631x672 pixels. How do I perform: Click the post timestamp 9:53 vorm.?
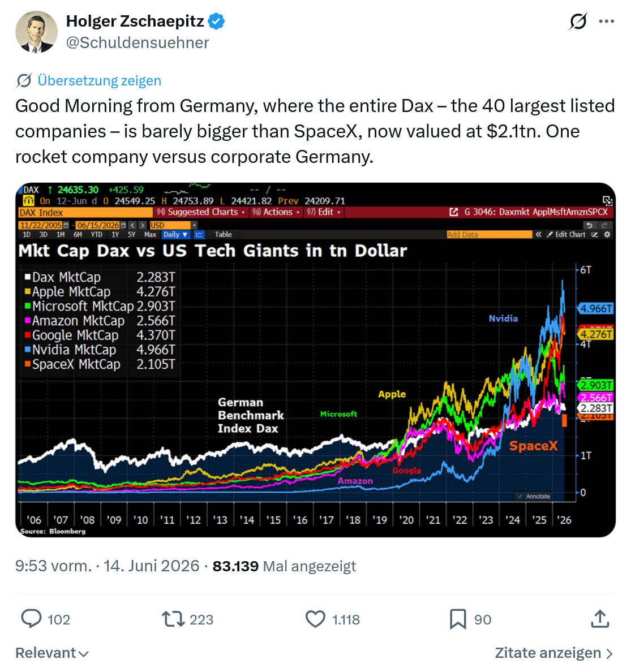tap(54, 566)
